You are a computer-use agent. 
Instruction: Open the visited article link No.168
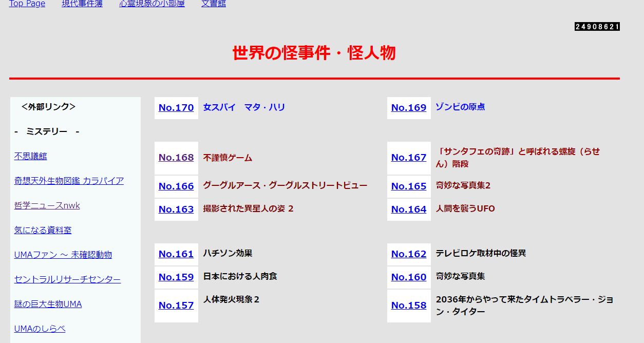[176, 158]
